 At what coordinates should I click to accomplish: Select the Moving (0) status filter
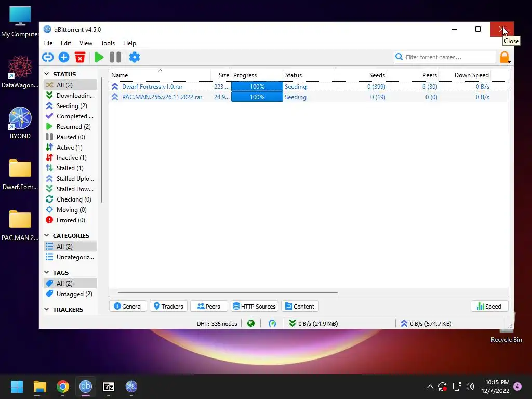pos(70,210)
